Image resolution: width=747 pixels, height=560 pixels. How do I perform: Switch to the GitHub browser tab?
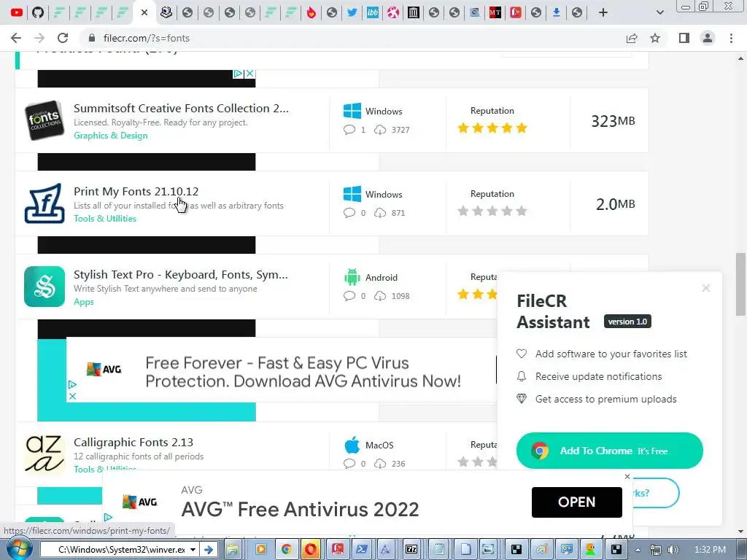pos(38,12)
